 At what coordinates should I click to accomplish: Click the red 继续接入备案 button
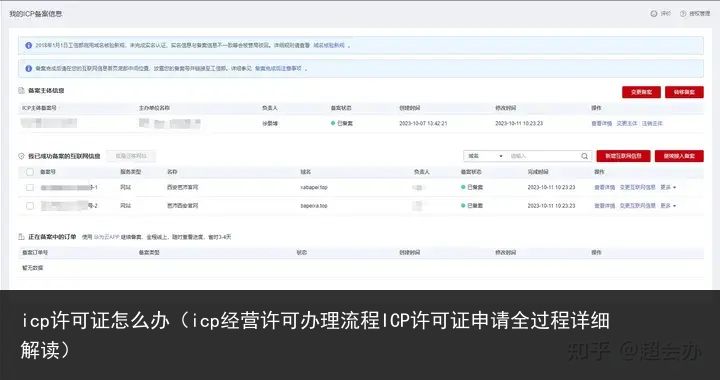tap(679, 156)
